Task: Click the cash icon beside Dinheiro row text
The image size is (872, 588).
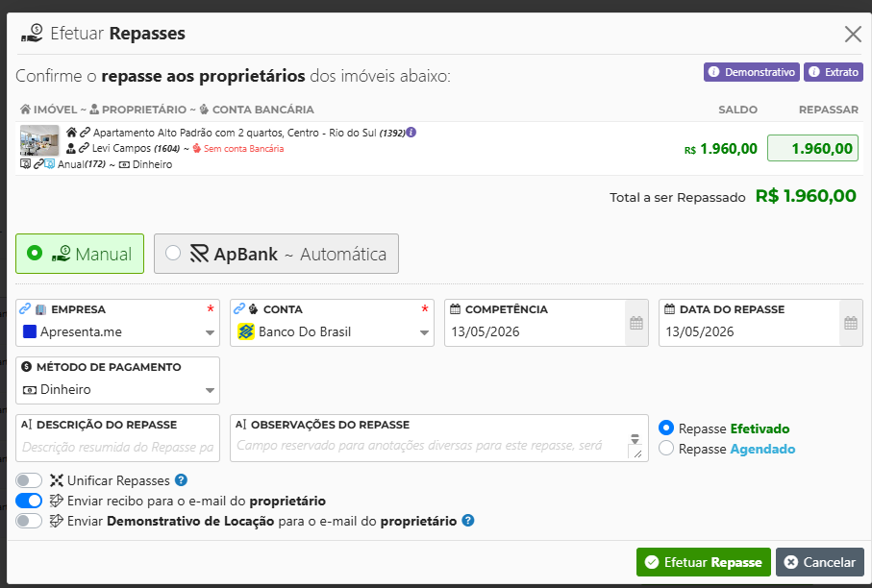Action: [x=125, y=164]
